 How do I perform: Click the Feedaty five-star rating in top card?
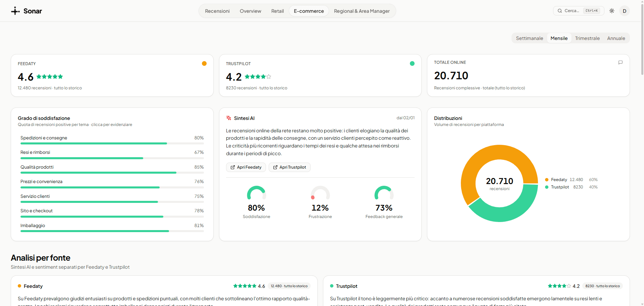(50, 77)
